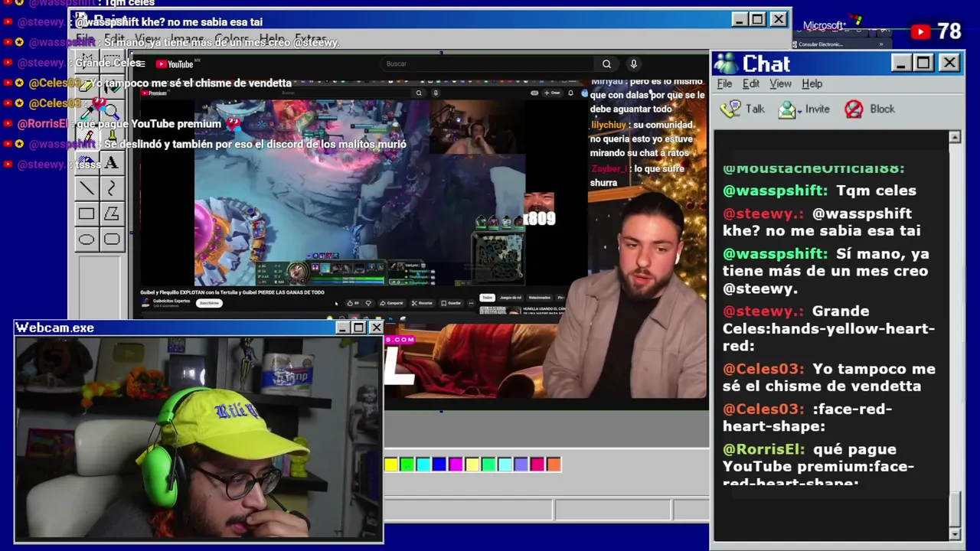Viewport: 980px width, 551px height.
Task: Select the Free-Form Select tool in Paint
Action: 87,60
